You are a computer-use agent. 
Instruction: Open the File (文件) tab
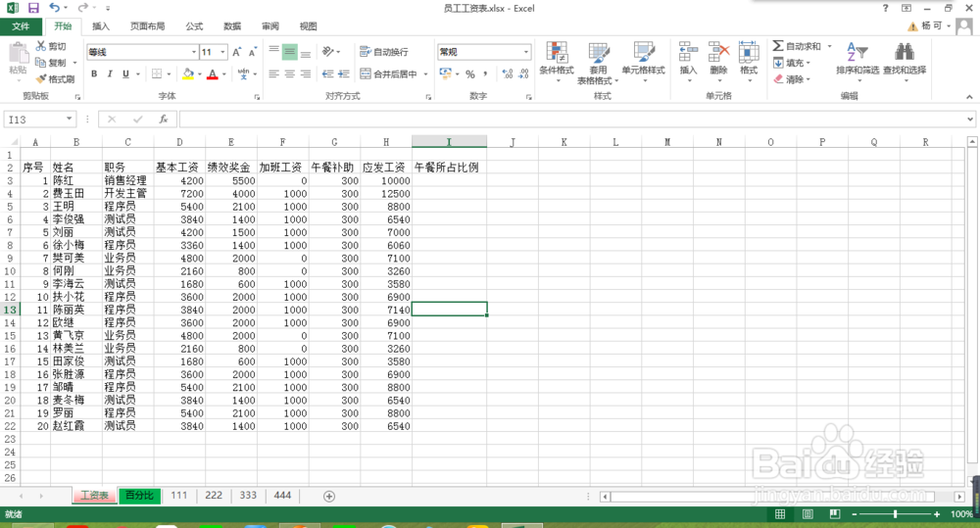[21, 26]
